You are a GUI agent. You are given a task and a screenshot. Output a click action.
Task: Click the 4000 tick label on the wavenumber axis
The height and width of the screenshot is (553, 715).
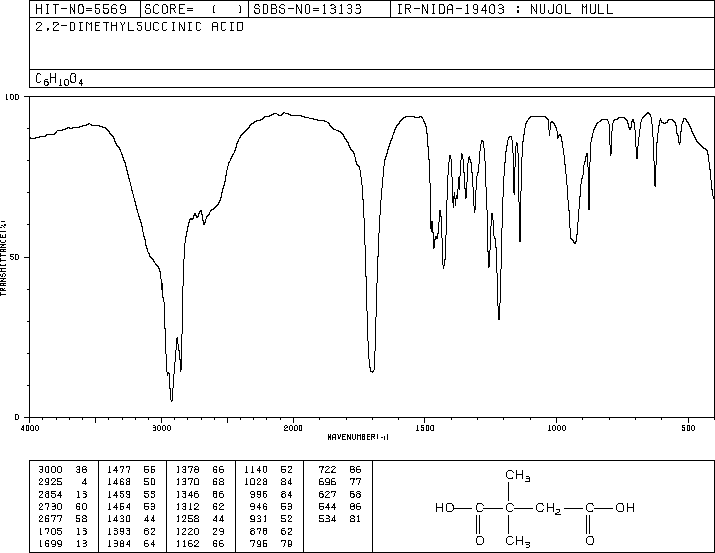tap(30, 428)
